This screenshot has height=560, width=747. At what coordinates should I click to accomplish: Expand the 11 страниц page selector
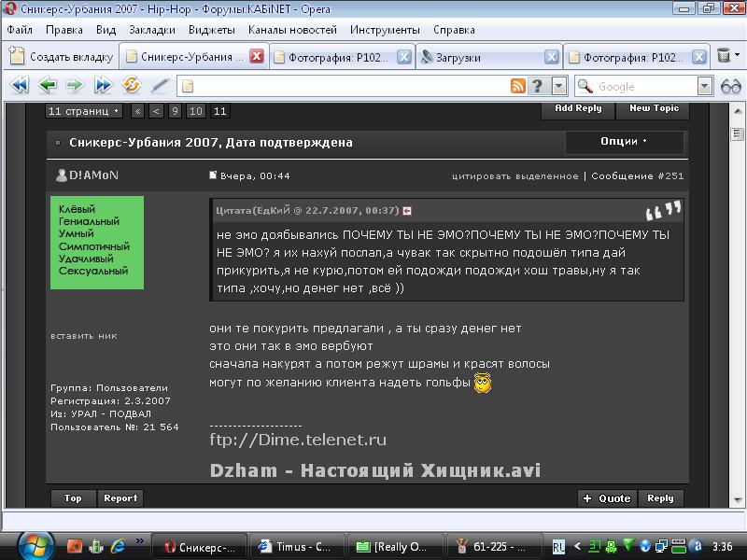click(x=84, y=111)
